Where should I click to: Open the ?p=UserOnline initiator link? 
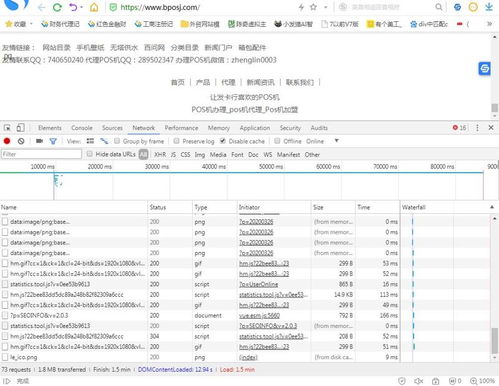click(258, 284)
